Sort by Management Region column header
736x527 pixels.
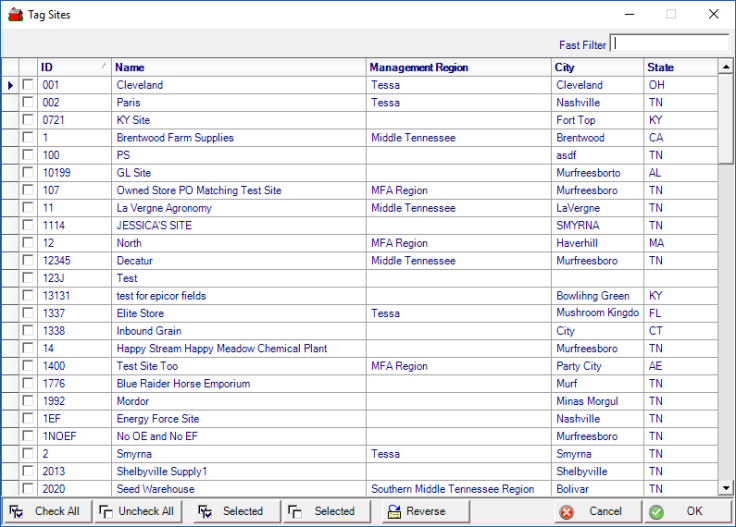[458, 68]
